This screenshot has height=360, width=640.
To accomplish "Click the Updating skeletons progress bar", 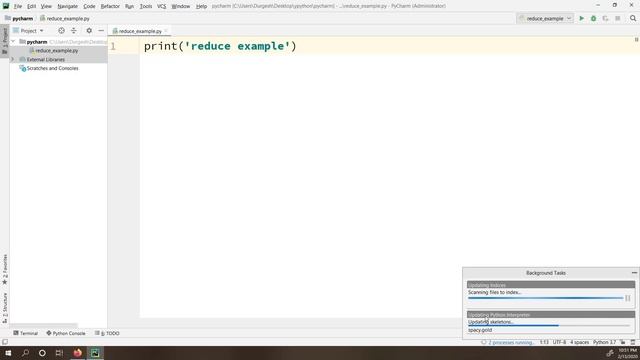I will pyautogui.click(x=549, y=326).
